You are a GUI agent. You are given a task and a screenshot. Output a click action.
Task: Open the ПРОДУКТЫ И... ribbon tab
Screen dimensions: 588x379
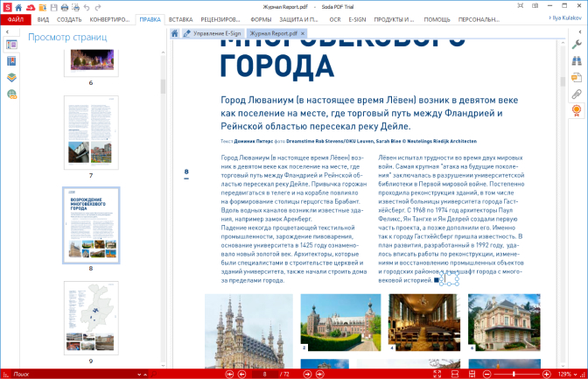point(394,19)
